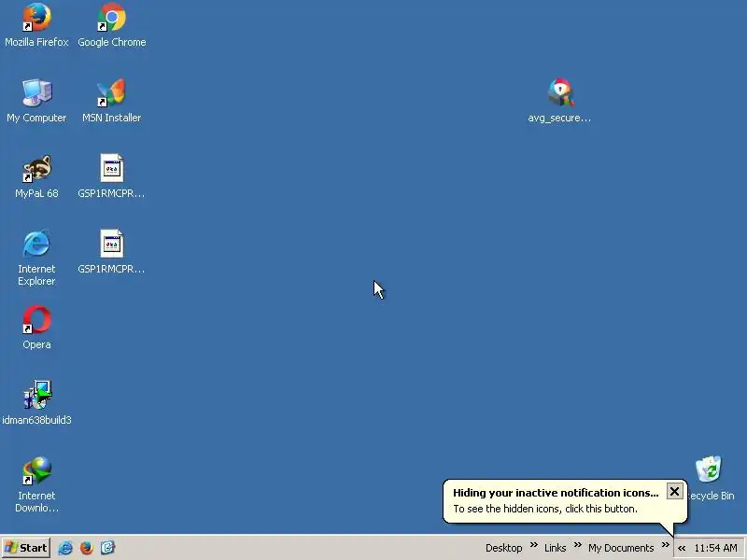Click the My Documents toolbar label
The height and width of the screenshot is (560, 747).
[621, 548]
